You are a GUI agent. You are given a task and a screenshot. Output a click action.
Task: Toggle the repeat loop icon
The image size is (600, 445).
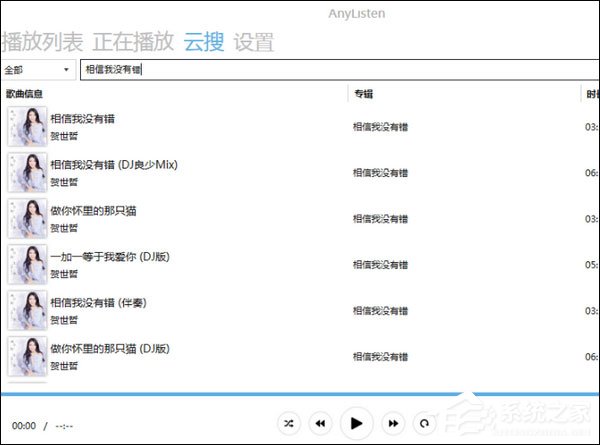(426, 424)
